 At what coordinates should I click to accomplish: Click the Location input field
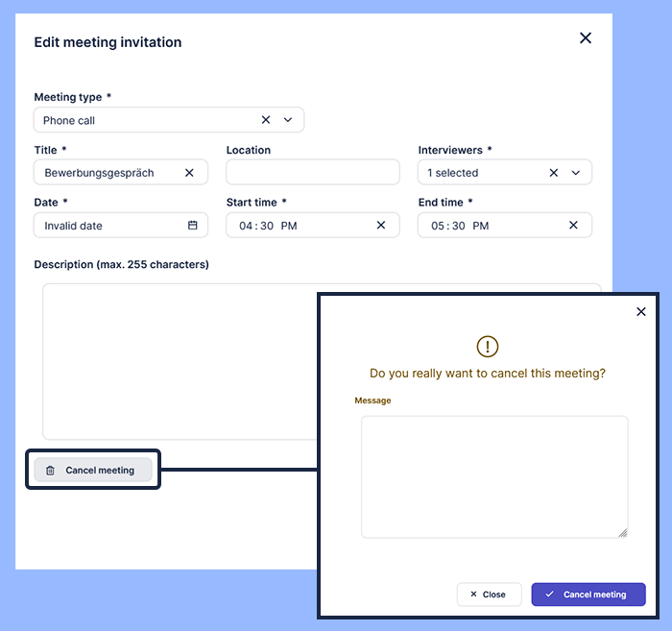(x=312, y=173)
